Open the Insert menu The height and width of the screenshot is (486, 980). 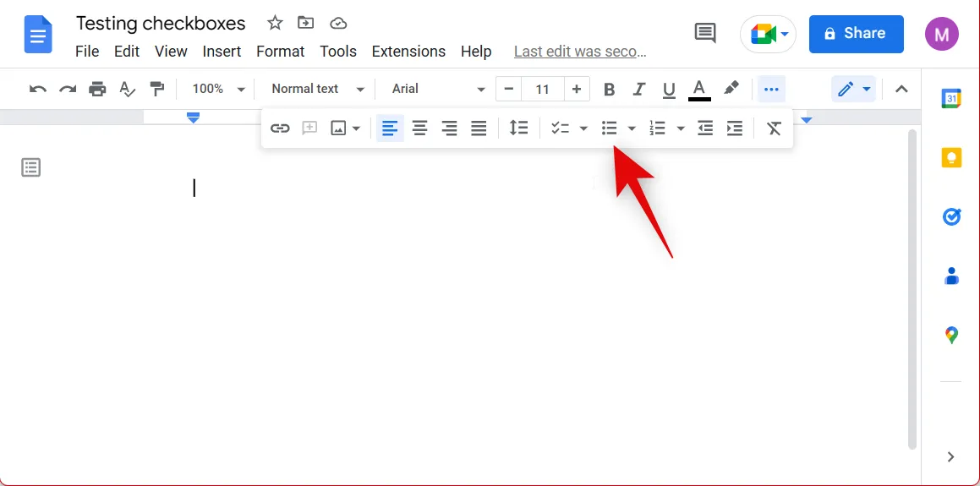click(x=222, y=52)
